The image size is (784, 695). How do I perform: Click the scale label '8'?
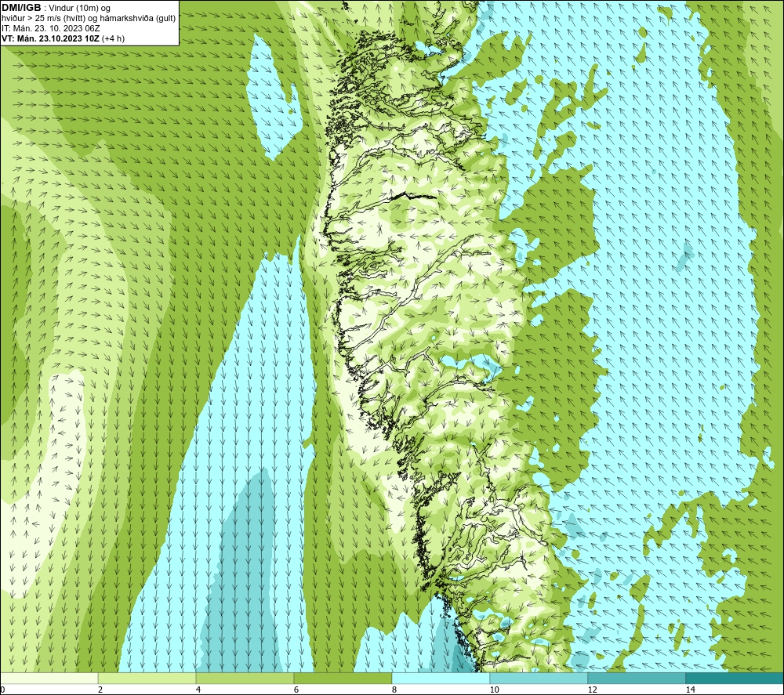(394, 690)
